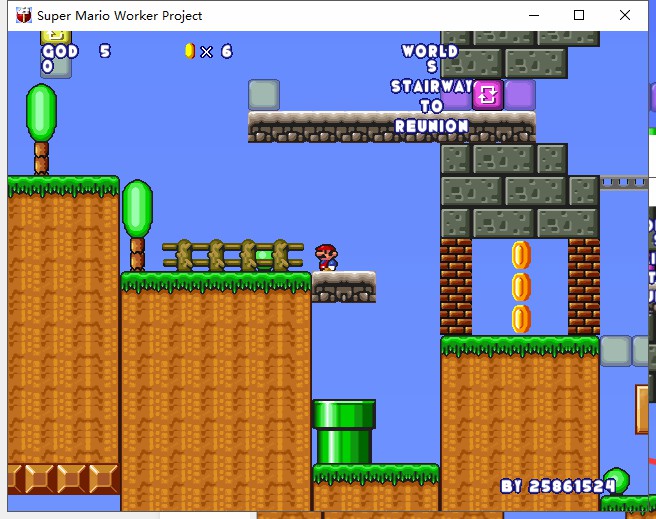656x519 pixels.
Task: Click the pink switch block
Action: [488, 95]
